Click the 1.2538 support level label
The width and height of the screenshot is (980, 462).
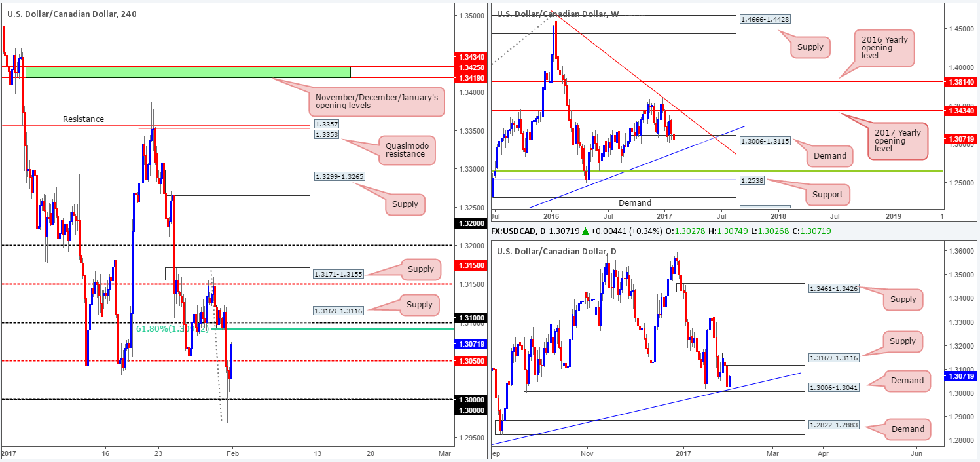coord(752,180)
